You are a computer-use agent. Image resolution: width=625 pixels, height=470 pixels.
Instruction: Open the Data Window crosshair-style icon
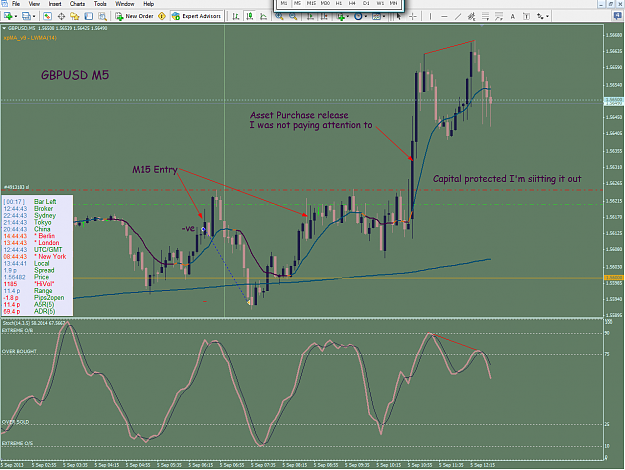coord(61,16)
